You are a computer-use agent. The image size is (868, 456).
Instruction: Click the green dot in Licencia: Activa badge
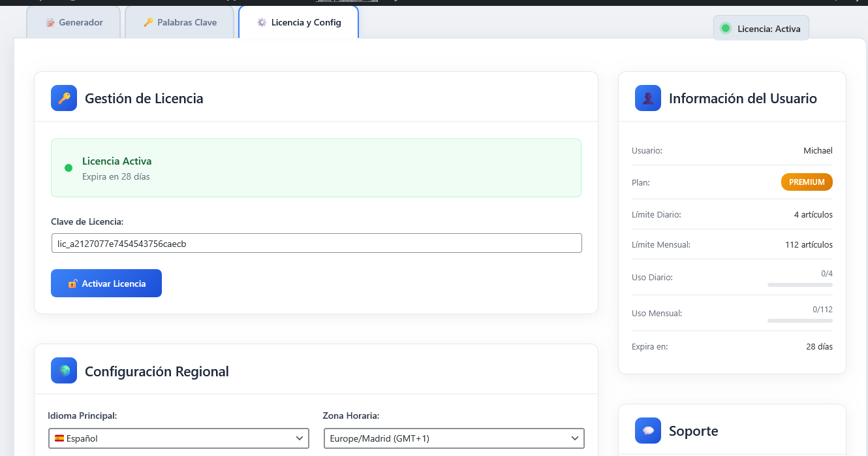[725, 28]
